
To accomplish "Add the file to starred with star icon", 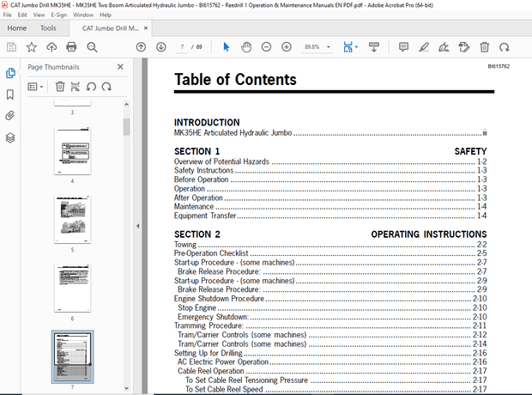I will tap(32, 47).
